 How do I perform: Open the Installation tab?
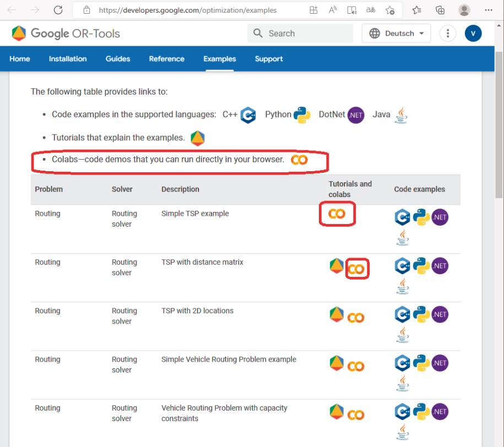[x=68, y=59]
